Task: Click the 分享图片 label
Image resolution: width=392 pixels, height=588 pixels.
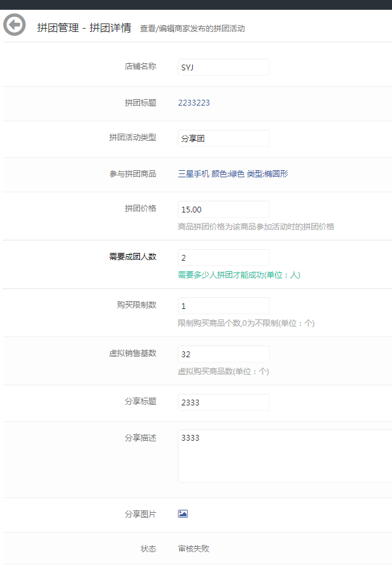Action: [x=141, y=514]
